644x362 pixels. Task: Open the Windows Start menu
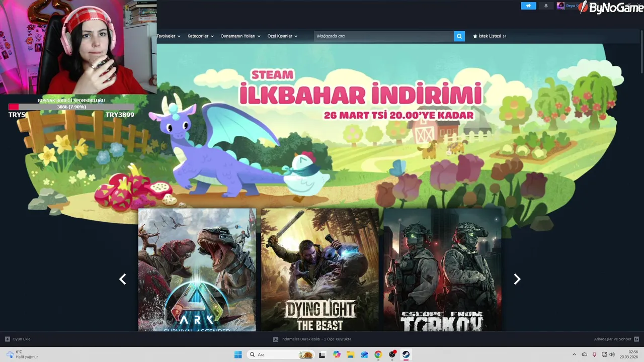[238, 354]
